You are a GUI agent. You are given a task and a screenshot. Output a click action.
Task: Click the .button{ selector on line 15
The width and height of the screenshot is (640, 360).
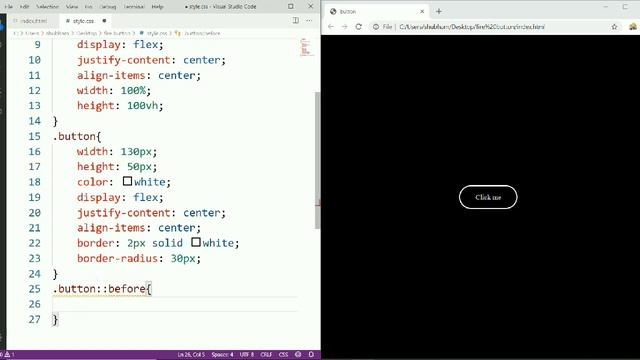click(x=77, y=136)
